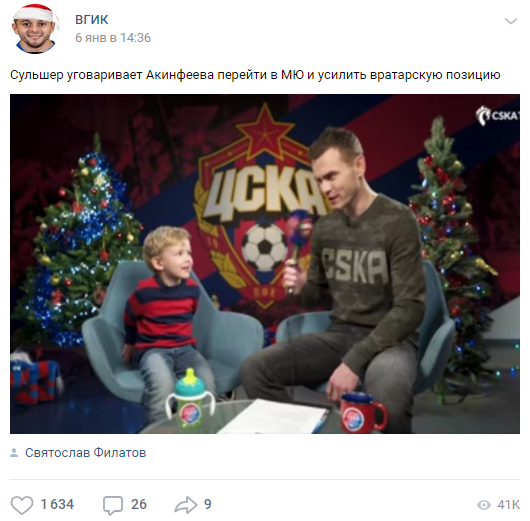The width and height of the screenshot is (530, 521).
Task: Open comments via the speech bubble icon
Action: click(x=113, y=505)
